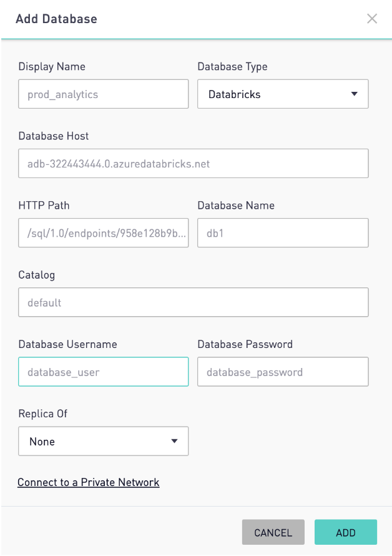The image size is (392, 556).
Task: Click the Database Type dropdown arrow
Action: pyautogui.click(x=354, y=94)
